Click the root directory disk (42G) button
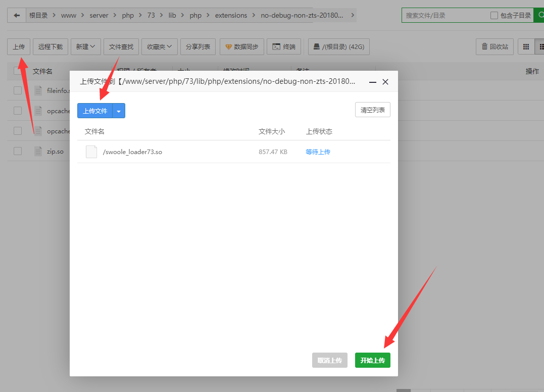 338,46
